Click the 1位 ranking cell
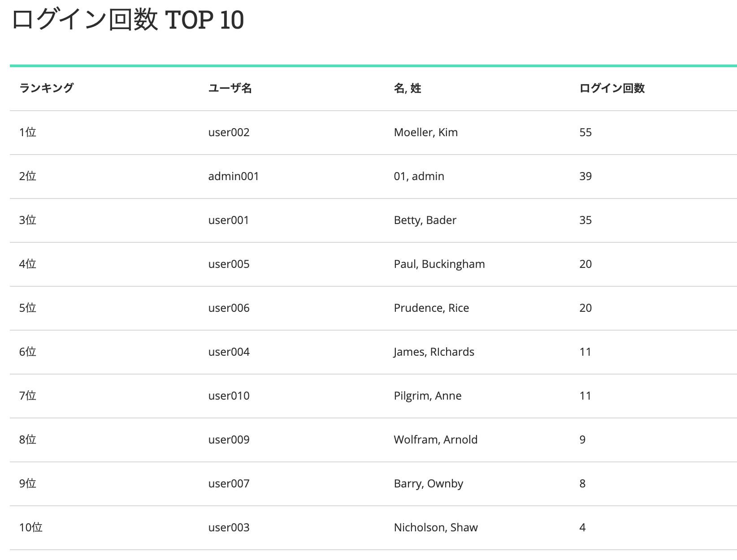Viewport: 737px width, 560px height. (27, 133)
